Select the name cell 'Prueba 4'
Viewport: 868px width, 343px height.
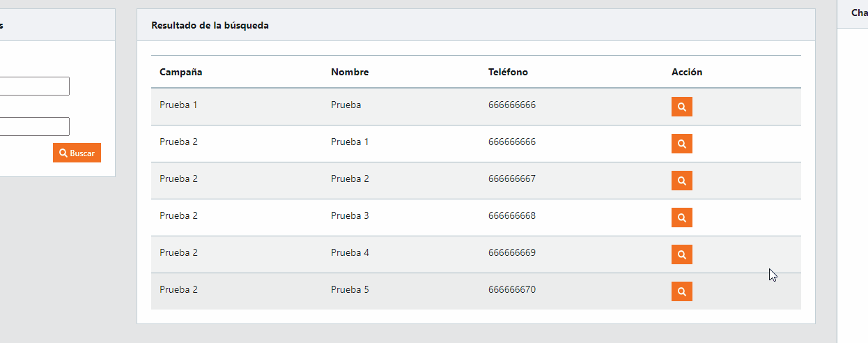350,252
